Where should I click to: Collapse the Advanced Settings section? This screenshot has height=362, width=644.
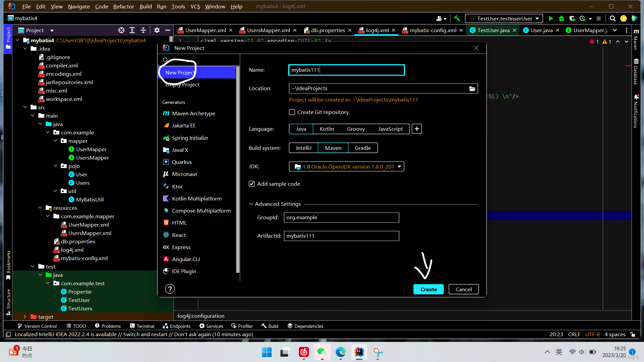point(251,204)
